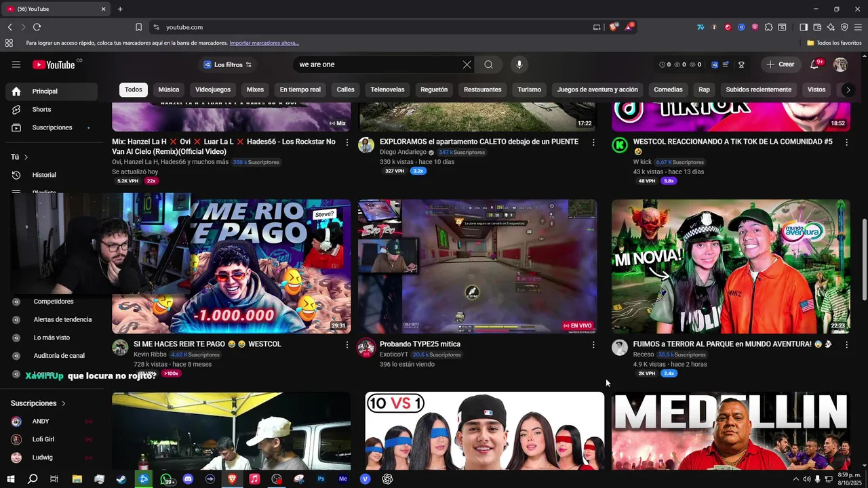Open Discord from the taskbar

pyautogui.click(x=188, y=479)
